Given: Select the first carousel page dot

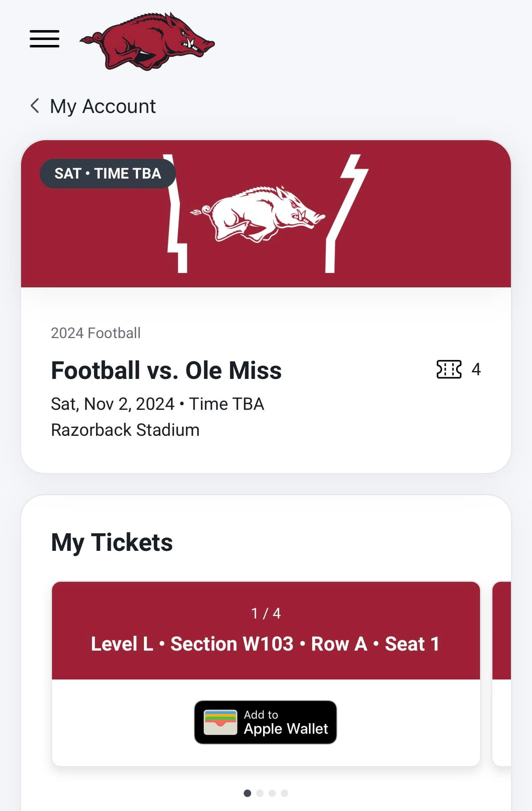Looking at the screenshot, I should [247, 793].
